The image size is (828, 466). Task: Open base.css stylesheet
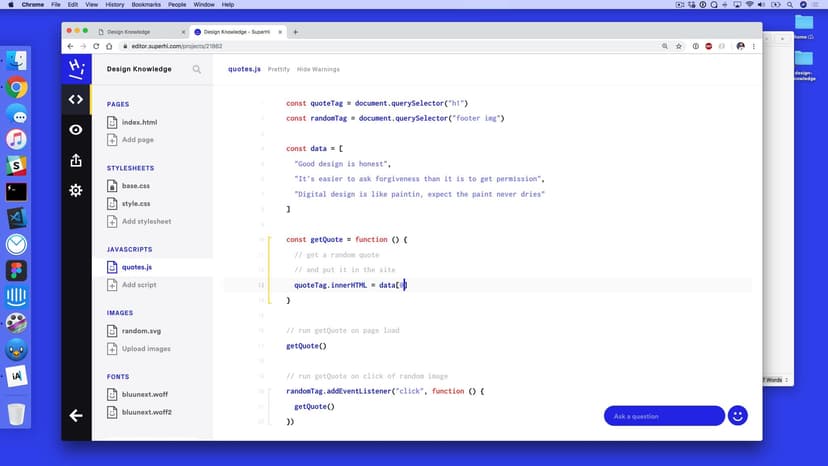click(x=135, y=186)
